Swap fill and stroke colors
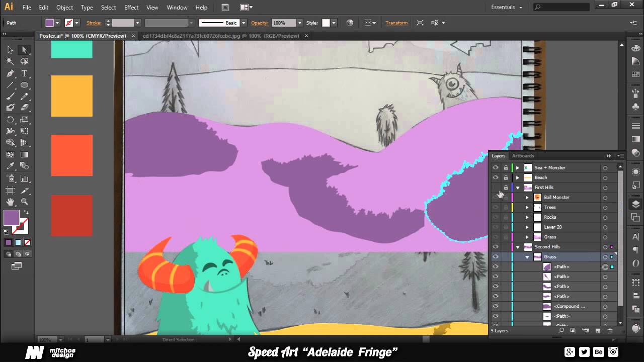The height and width of the screenshot is (362, 644). 26,213
